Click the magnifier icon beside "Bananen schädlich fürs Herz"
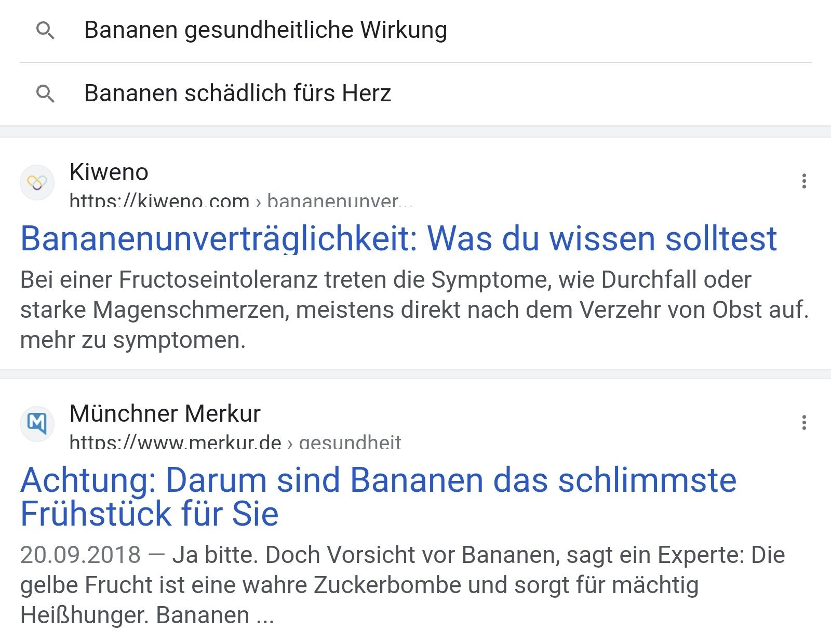 (45, 93)
